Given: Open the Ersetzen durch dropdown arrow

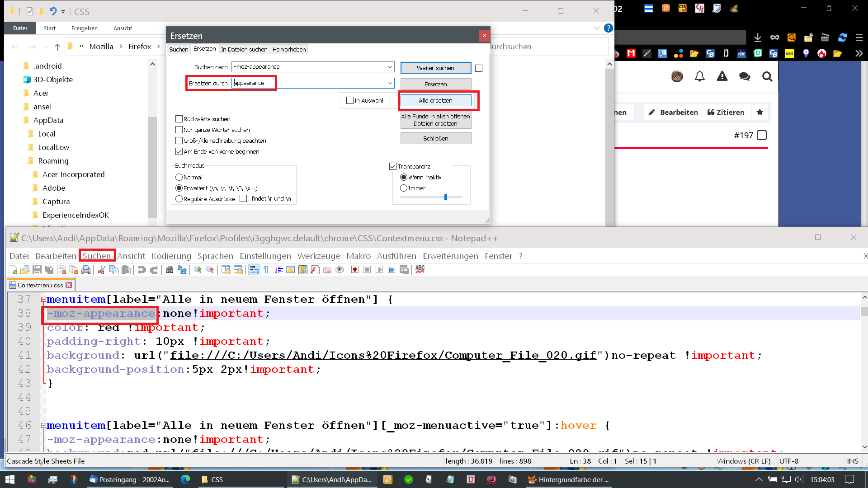Looking at the screenshot, I should pyautogui.click(x=390, y=83).
